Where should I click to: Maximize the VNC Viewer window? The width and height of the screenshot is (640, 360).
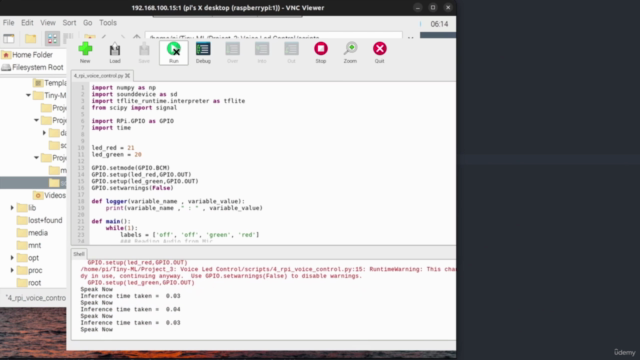pos(433,7)
